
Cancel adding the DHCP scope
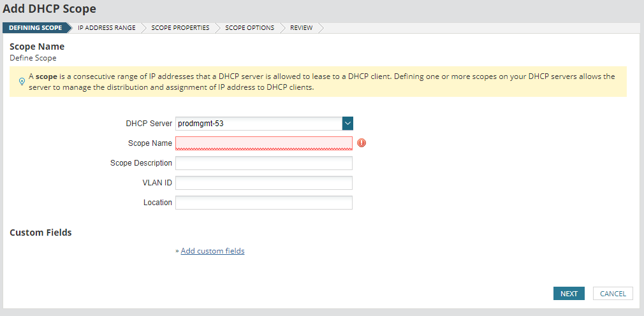pyautogui.click(x=613, y=294)
